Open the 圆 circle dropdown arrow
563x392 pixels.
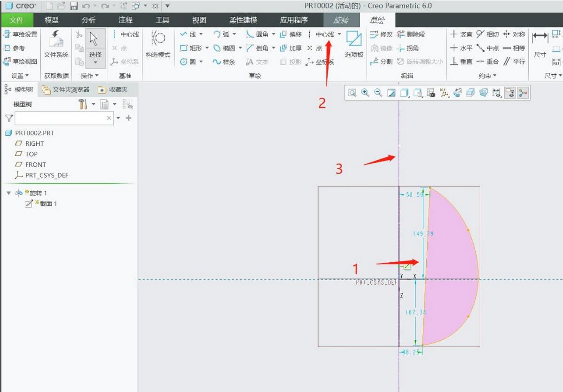pos(201,62)
